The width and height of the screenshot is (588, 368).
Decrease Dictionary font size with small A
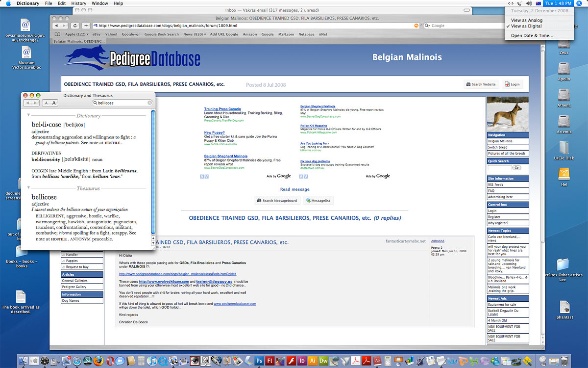click(46, 103)
